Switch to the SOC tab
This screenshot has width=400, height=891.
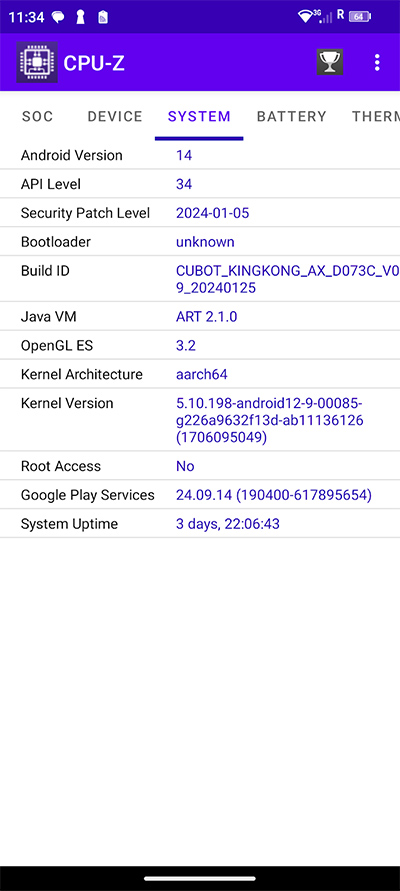38,116
